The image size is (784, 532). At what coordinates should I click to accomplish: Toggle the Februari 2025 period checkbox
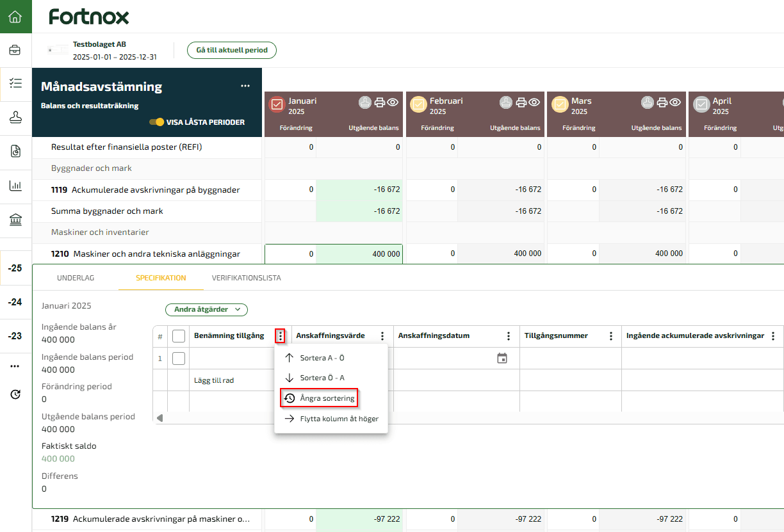tap(418, 104)
